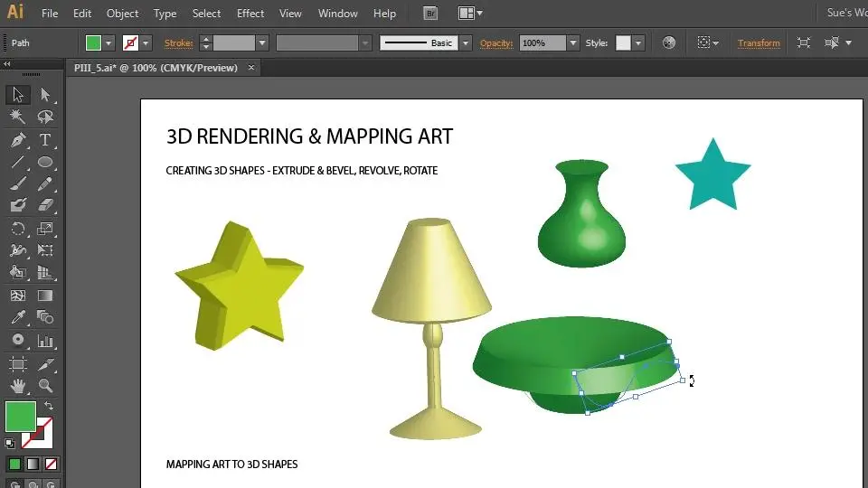
Task: Open the Effect menu
Action: (250, 14)
